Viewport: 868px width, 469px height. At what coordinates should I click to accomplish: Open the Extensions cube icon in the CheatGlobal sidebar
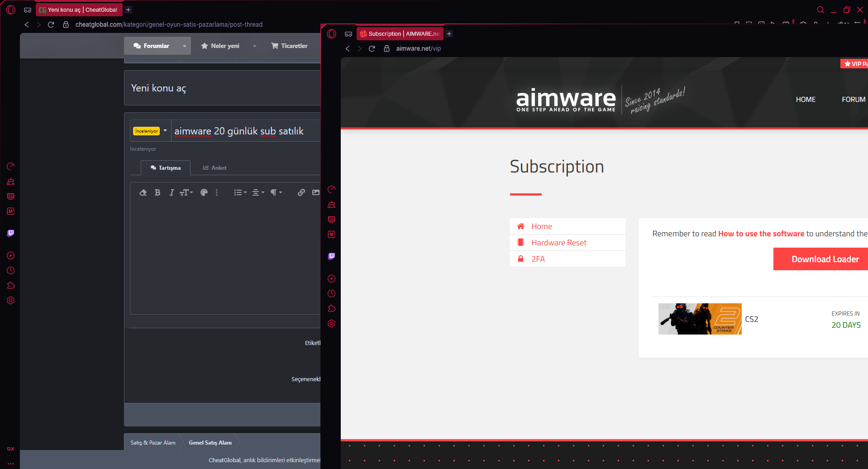[11, 286]
